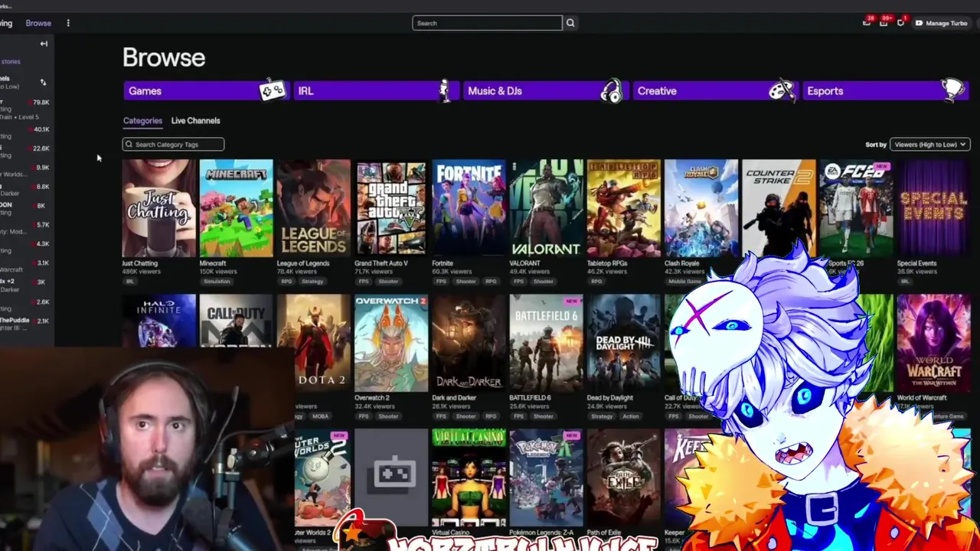Click the magnifier search button
Image resolution: width=980 pixels, height=551 pixels.
click(570, 23)
